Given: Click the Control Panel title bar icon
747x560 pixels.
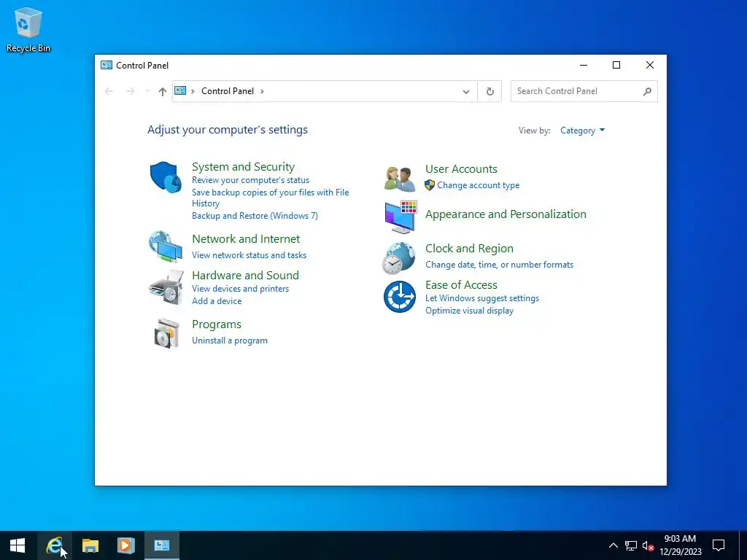Looking at the screenshot, I should pos(107,65).
